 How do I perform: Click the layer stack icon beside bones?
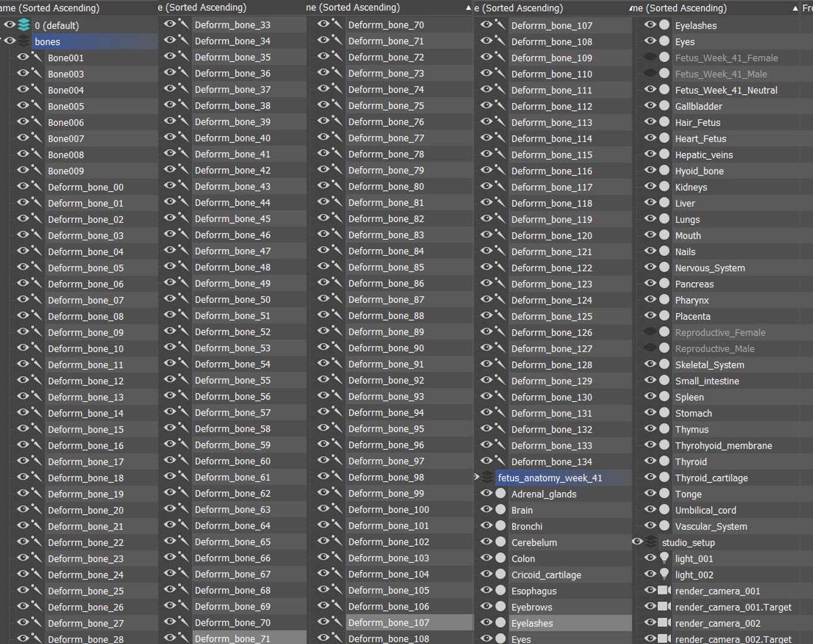[x=24, y=41]
